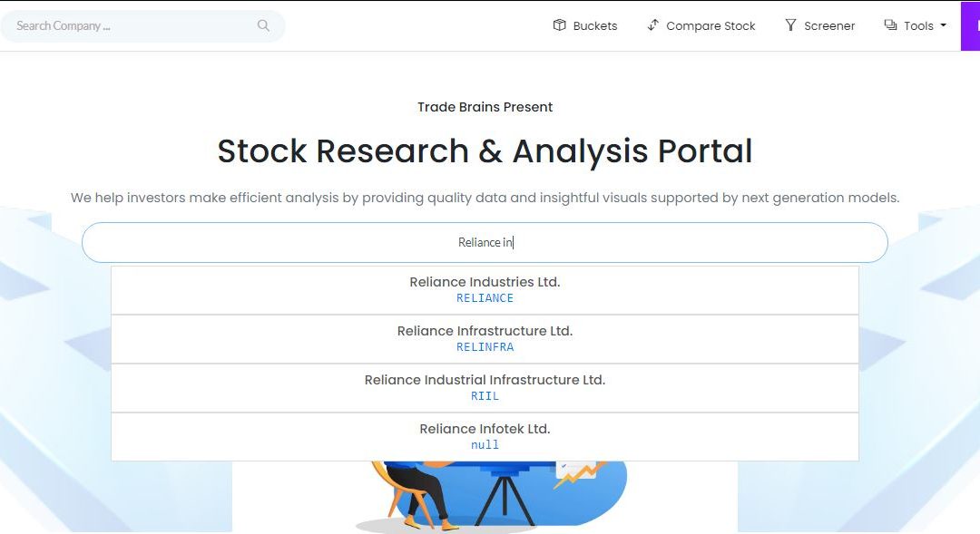Click the Buckets cube icon
Screen dimensions: 980x534
click(560, 25)
